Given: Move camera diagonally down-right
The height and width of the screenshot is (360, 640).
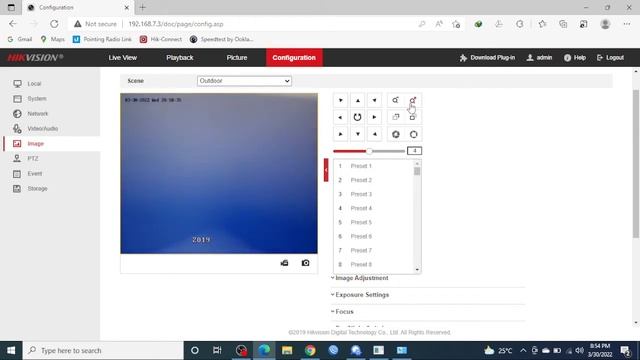Looking at the screenshot, I should 374,134.
